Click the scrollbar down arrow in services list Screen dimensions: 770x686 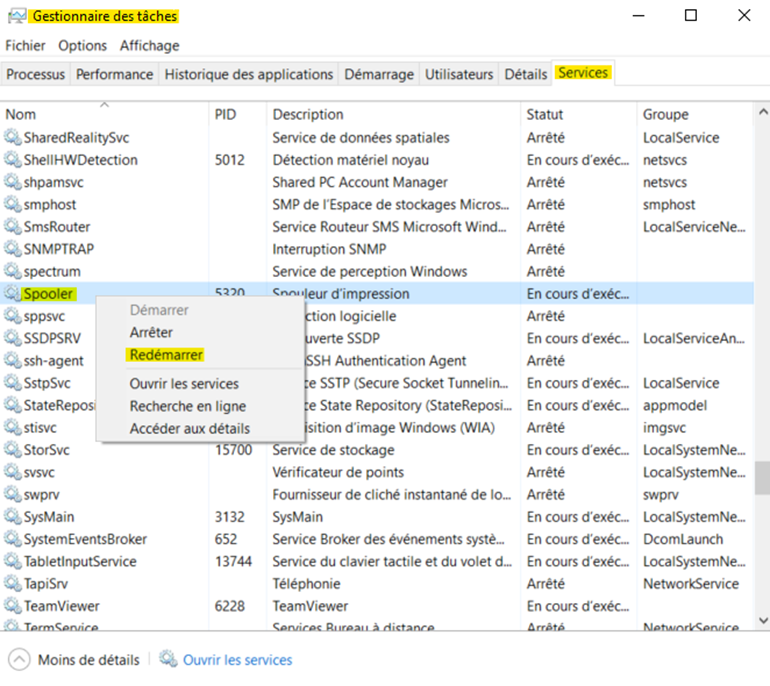760,626
